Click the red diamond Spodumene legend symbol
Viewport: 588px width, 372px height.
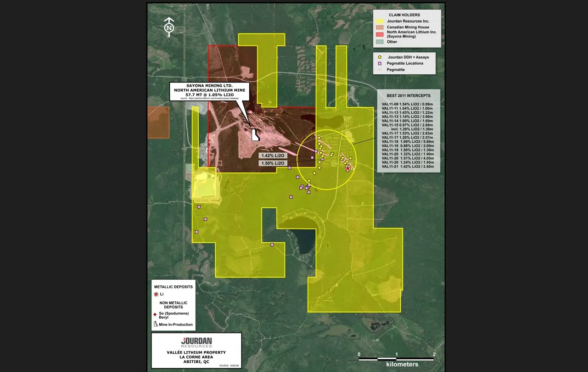155,315
